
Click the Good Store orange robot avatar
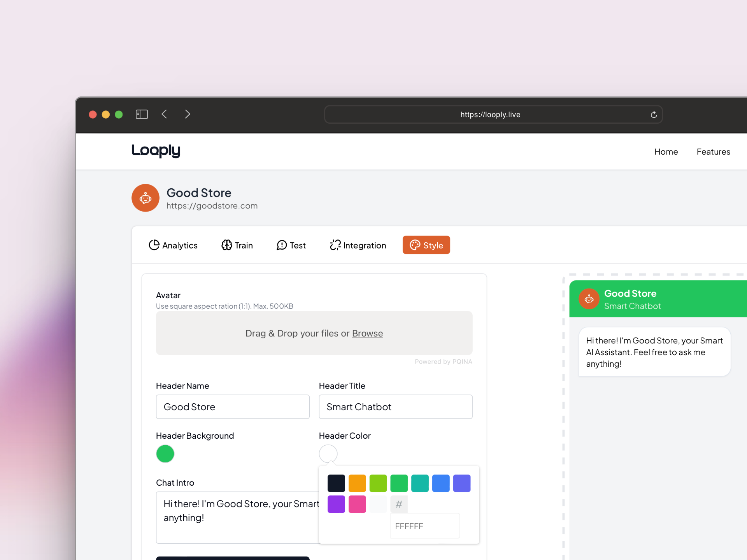(146, 198)
